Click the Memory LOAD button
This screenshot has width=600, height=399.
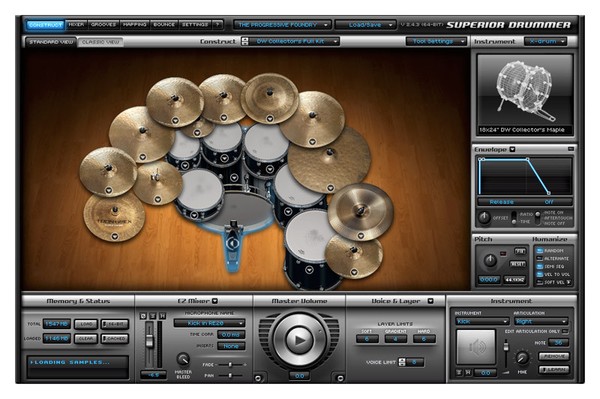point(86,324)
